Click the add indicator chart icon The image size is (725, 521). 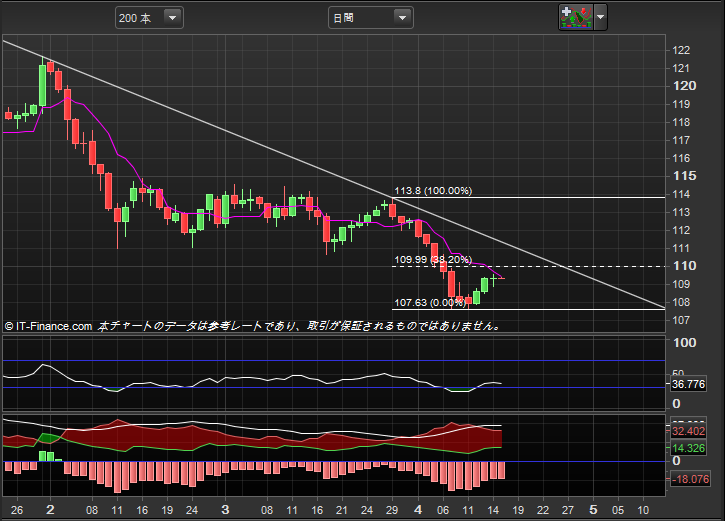pos(576,18)
